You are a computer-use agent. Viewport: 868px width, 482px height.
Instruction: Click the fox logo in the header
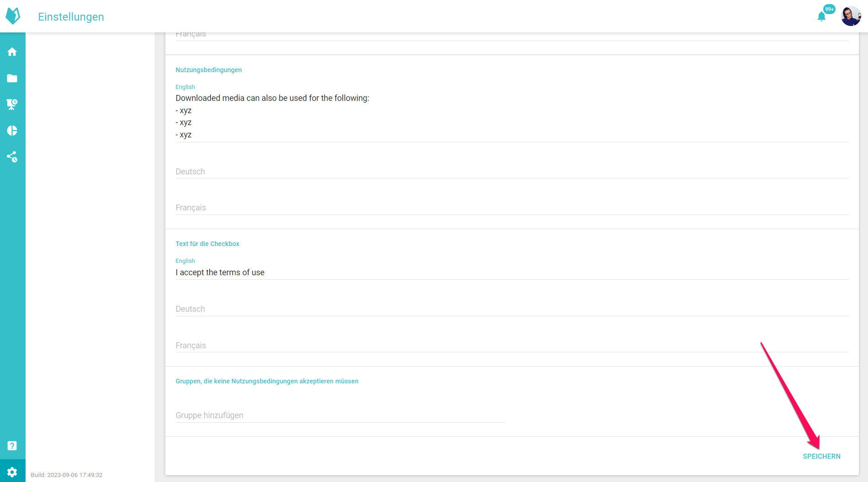click(x=13, y=16)
